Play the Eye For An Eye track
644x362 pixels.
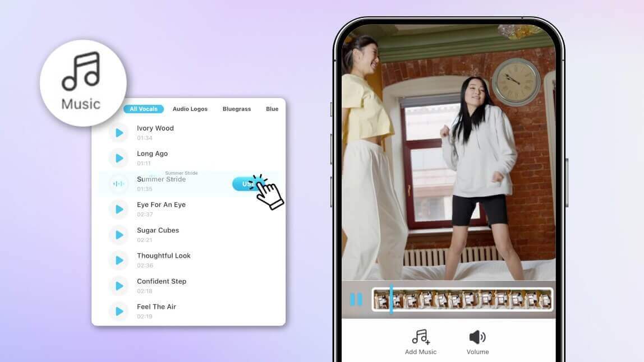(119, 210)
